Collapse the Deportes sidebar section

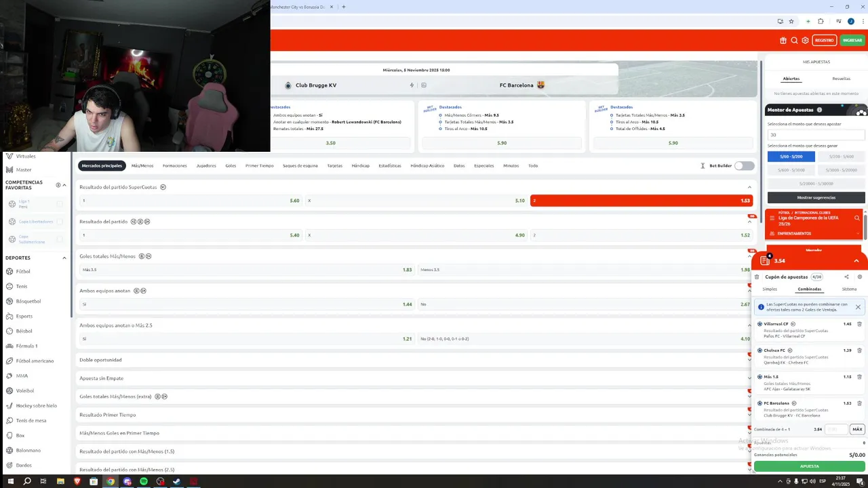click(x=64, y=258)
